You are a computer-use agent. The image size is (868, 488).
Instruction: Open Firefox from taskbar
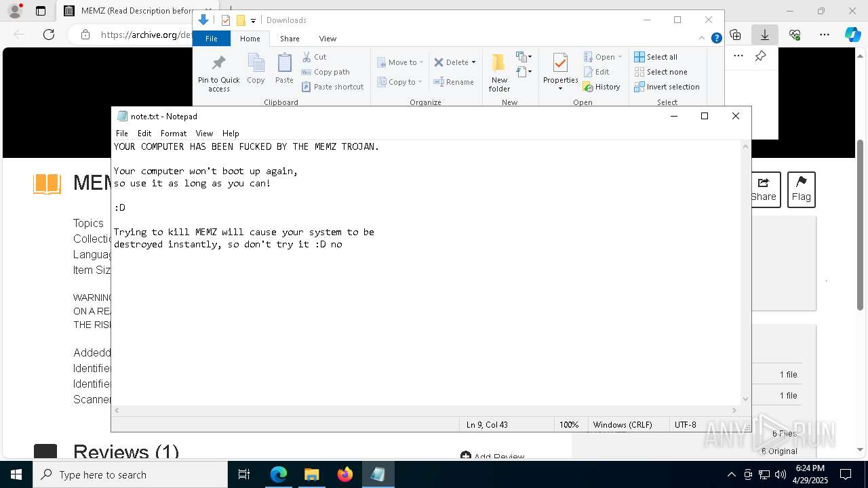tap(345, 474)
